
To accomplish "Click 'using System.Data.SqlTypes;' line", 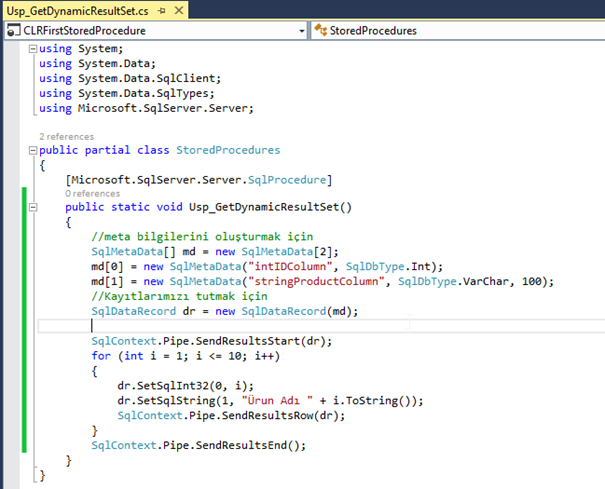I will point(127,93).
